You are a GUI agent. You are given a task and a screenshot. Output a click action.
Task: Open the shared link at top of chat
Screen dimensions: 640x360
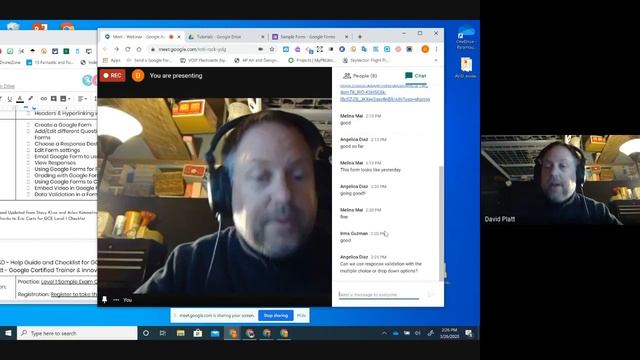(x=385, y=93)
